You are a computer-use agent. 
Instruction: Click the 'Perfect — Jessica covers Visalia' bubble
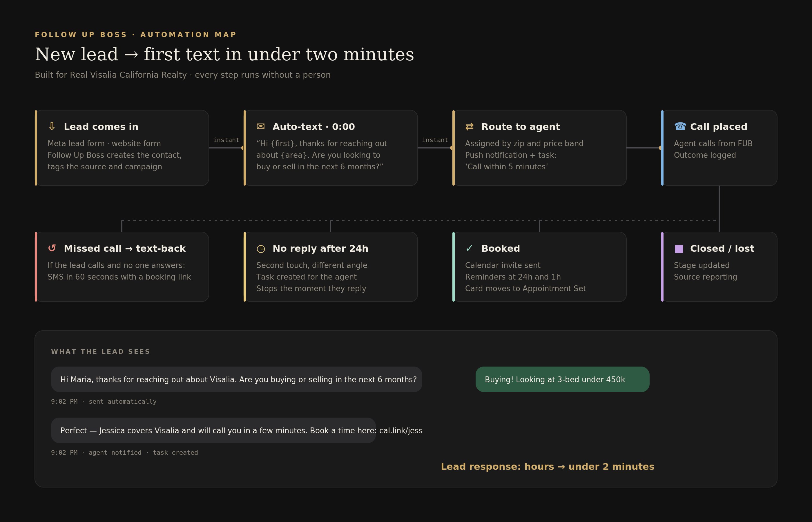(x=213, y=430)
